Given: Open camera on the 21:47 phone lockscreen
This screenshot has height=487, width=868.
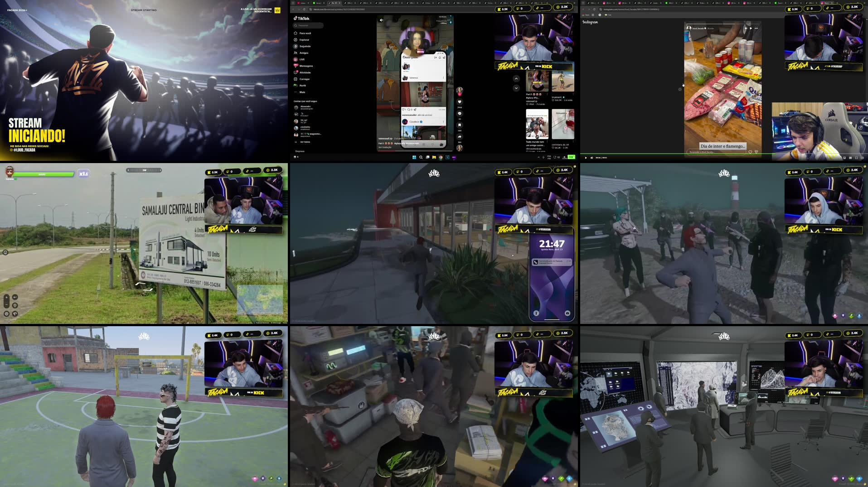Looking at the screenshot, I should pos(567,313).
